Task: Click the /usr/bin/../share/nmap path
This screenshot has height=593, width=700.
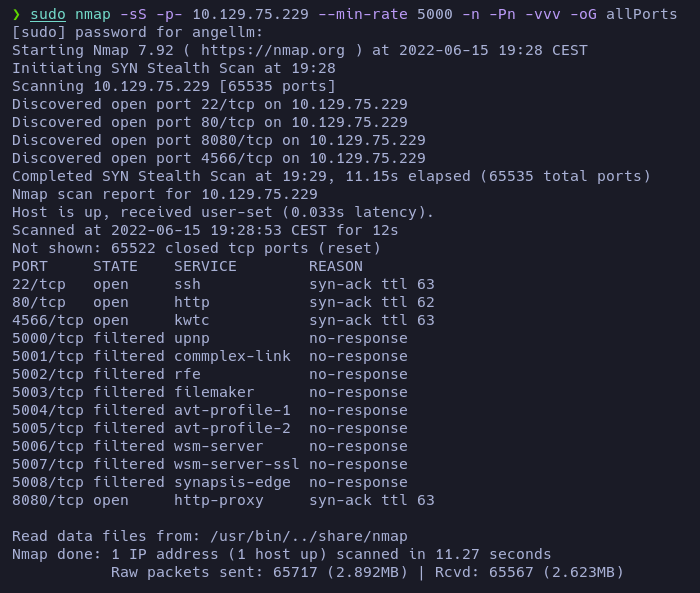Action: [309, 536]
